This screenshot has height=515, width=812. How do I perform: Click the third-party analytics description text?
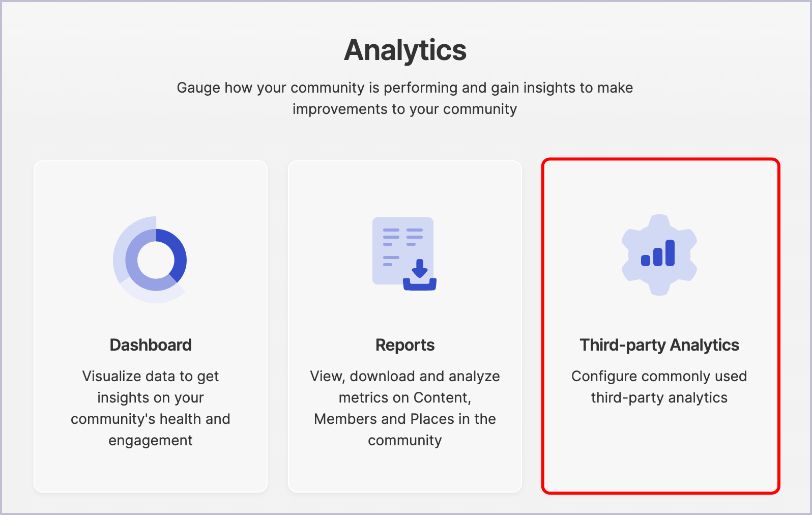pos(659,387)
